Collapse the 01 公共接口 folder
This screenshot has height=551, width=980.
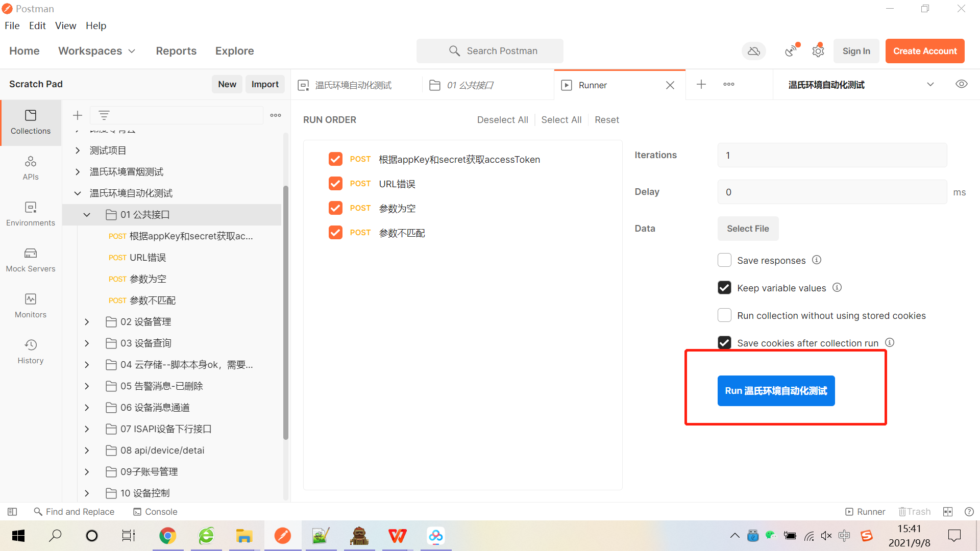pos(87,215)
